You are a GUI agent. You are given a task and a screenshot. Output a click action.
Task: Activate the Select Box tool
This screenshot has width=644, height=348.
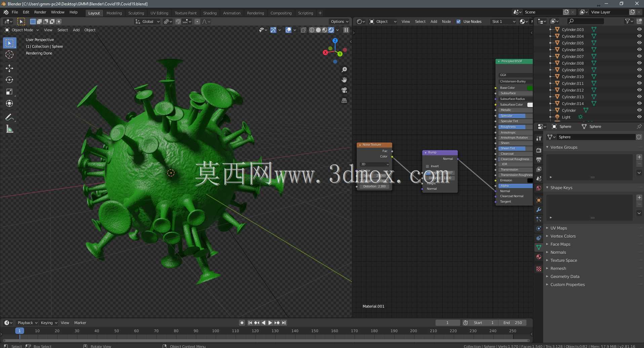click(x=9, y=43)
